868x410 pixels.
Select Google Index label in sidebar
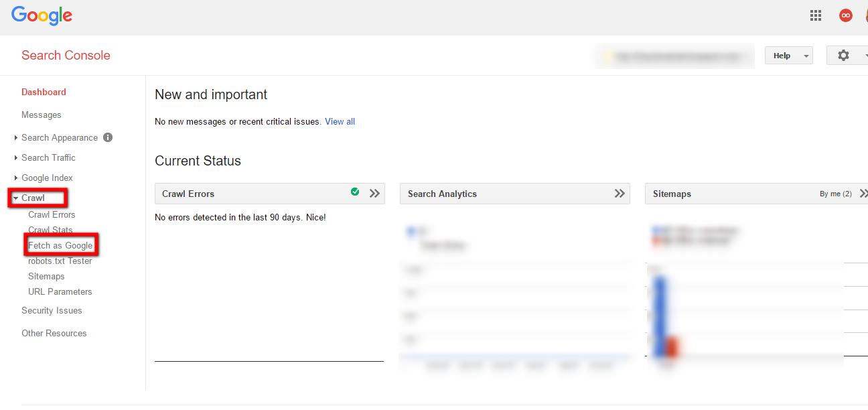click(x=47, y=178)
